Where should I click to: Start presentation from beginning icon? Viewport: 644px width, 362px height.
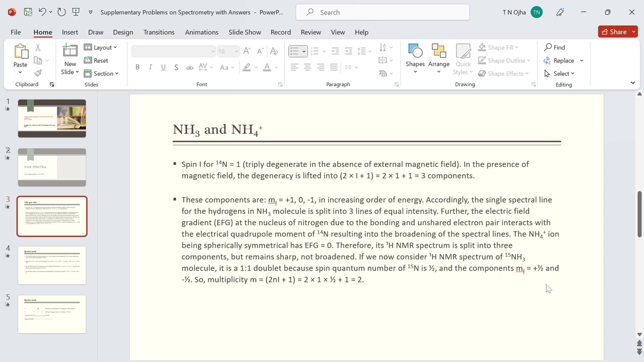point(76,12)
